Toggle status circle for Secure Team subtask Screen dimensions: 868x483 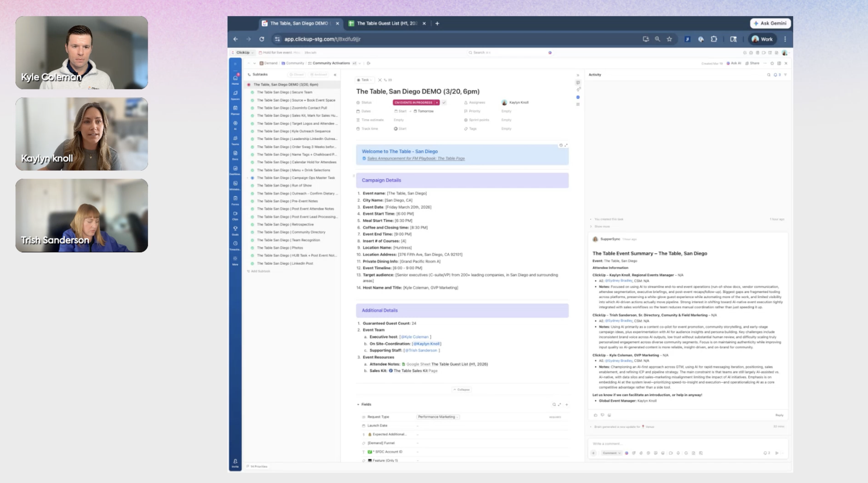click(252, 92)
